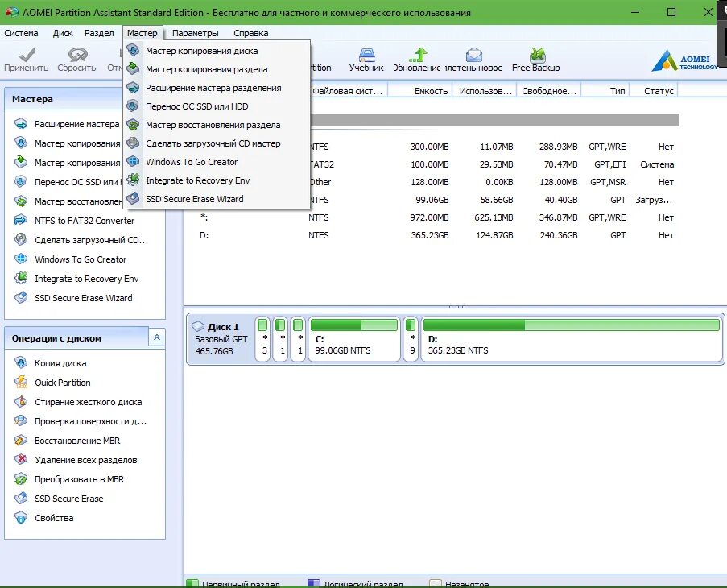The height and width of the screenshot is (588, 727).
Task: Click the FAT32 filesystem cell
Action: click(x=322, y=164)
